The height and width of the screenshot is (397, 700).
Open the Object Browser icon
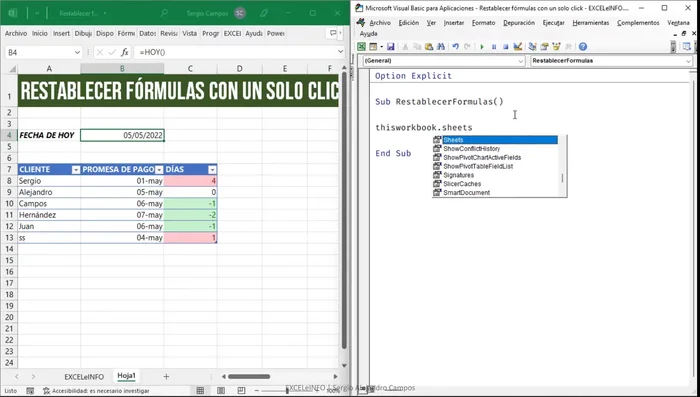556,46
